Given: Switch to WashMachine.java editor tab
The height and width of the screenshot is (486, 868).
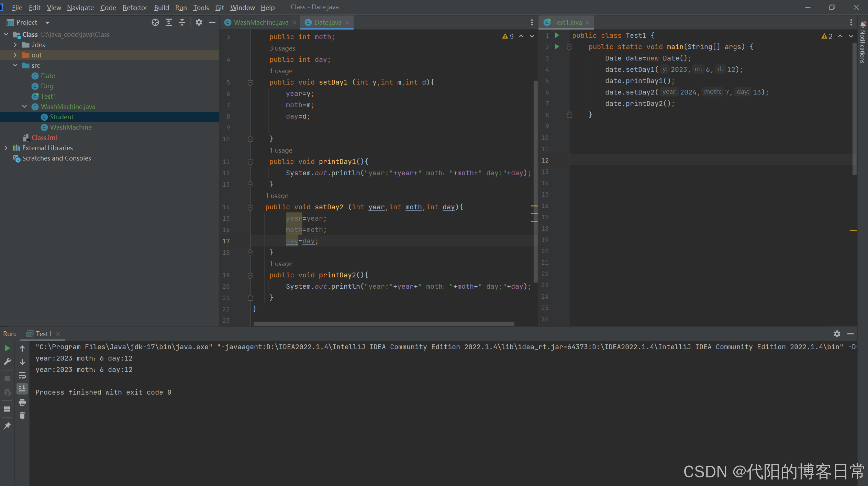Looking at the screenshot, I should click(x=261, y=22).
